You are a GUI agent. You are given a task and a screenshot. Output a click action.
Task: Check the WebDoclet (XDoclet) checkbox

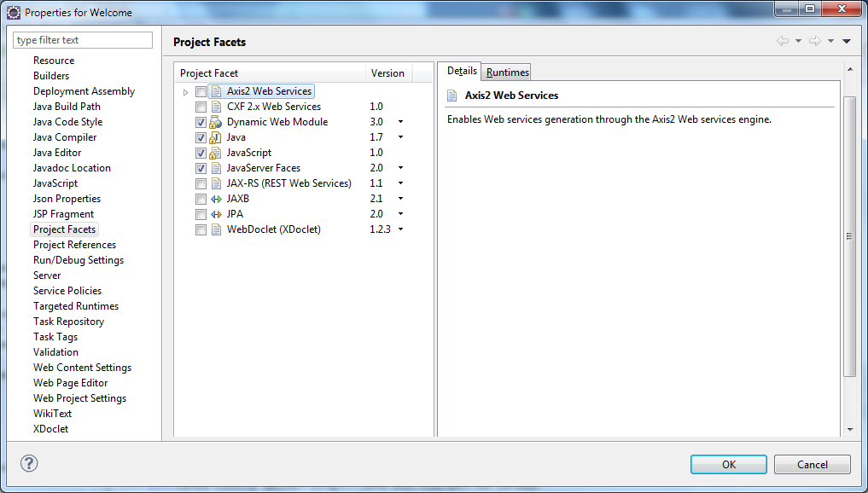coord(201,229)
